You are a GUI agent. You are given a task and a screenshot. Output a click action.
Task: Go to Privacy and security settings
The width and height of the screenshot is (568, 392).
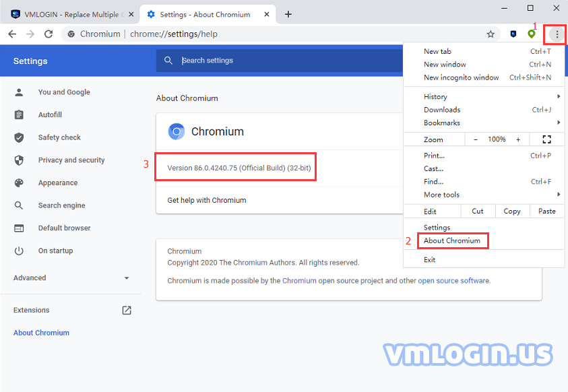(x=71, y=160)
